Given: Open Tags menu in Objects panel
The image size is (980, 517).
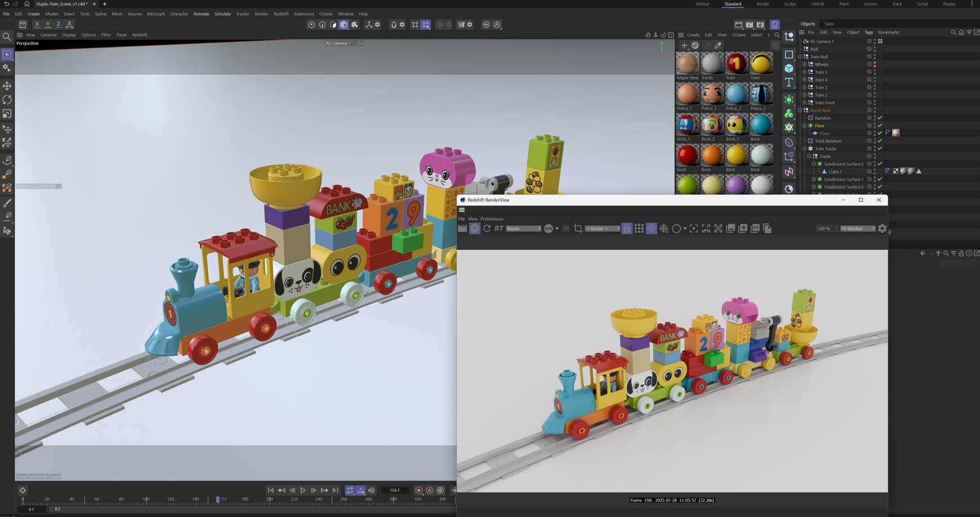Looking at the screenshot, I should point(868,32).
